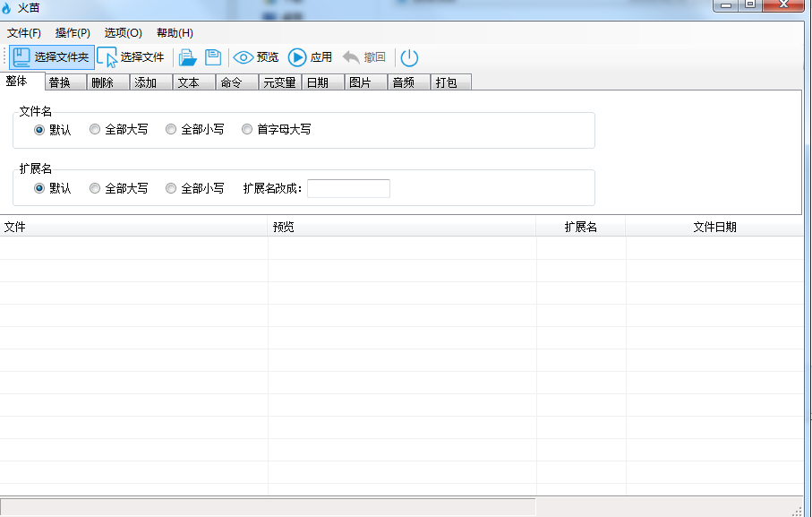The height and width of the screenshot is (517, 812).
Task: Click the 选择文件 cursor button
Action: [x=131, y=57]
